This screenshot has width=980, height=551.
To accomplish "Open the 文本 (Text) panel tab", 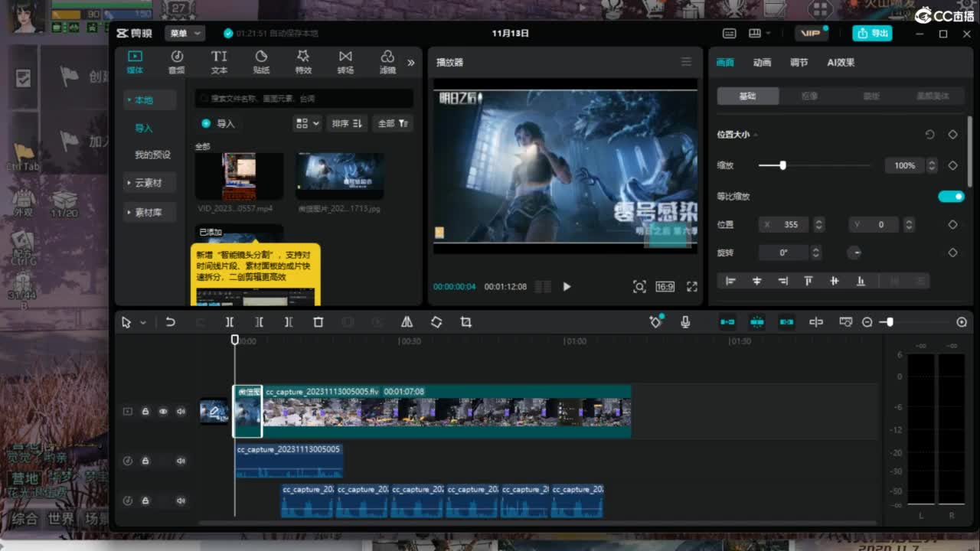I will pos(219,62).
